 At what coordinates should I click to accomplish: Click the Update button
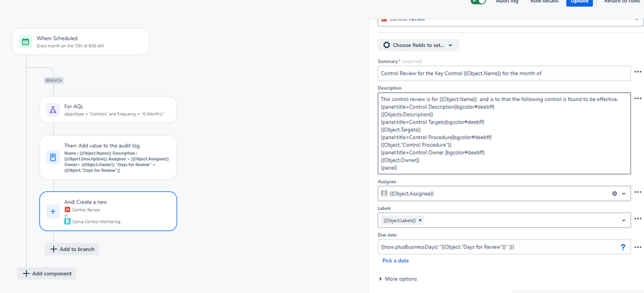(579, 2)
